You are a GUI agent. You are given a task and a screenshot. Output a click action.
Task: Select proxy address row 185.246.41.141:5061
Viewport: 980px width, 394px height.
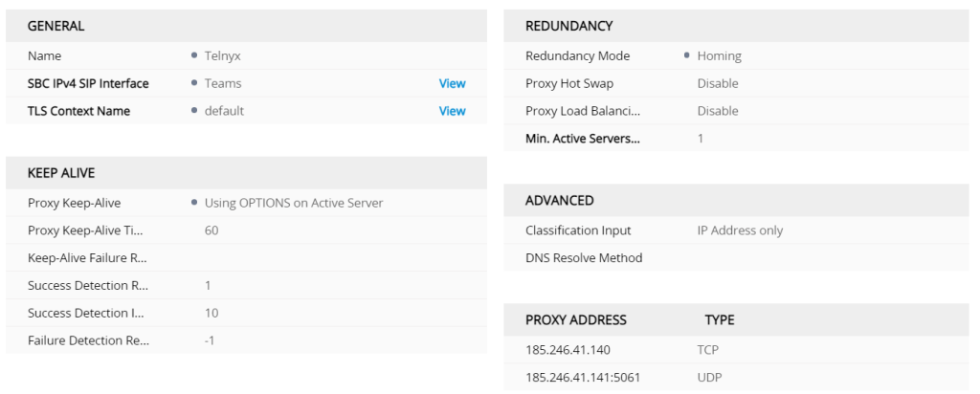point(583,378)
